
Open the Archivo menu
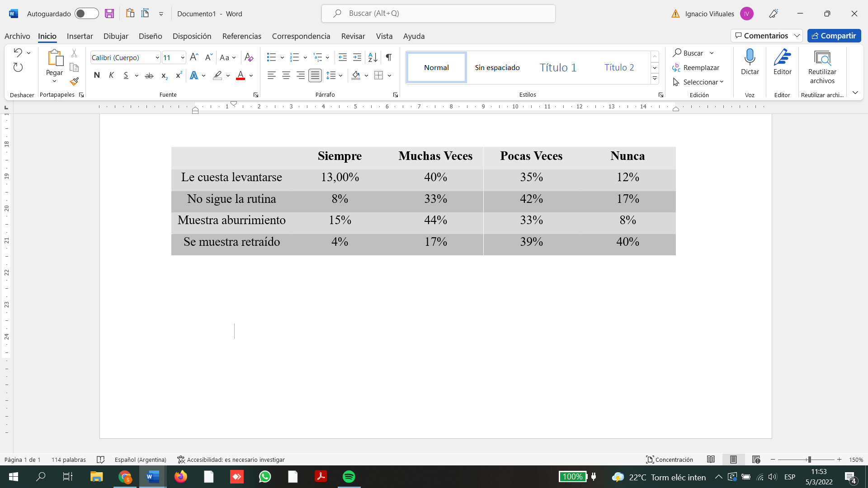pos(17,36)
